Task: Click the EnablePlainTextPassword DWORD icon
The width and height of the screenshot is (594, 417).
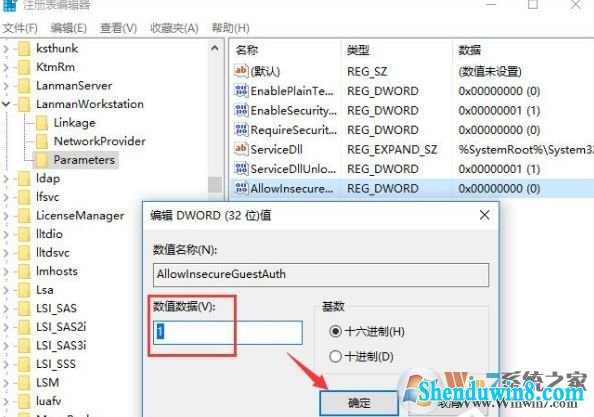Action: (x=242, y=91)
